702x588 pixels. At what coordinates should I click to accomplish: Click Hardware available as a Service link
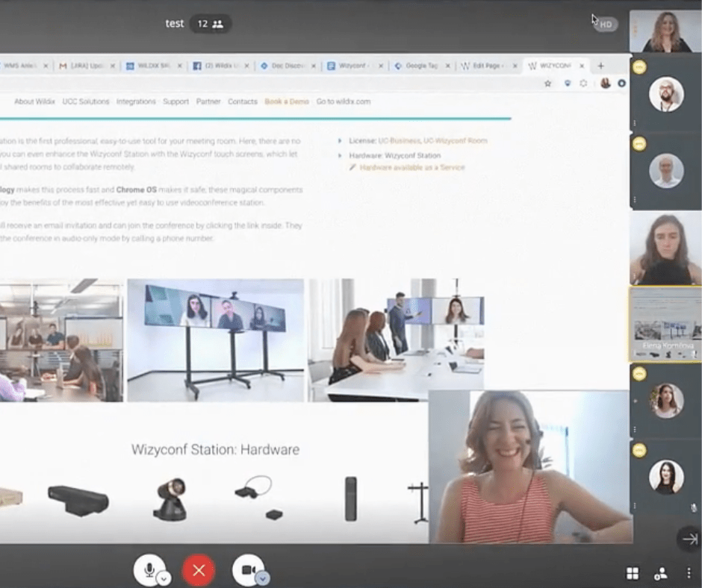coord(412,167)
